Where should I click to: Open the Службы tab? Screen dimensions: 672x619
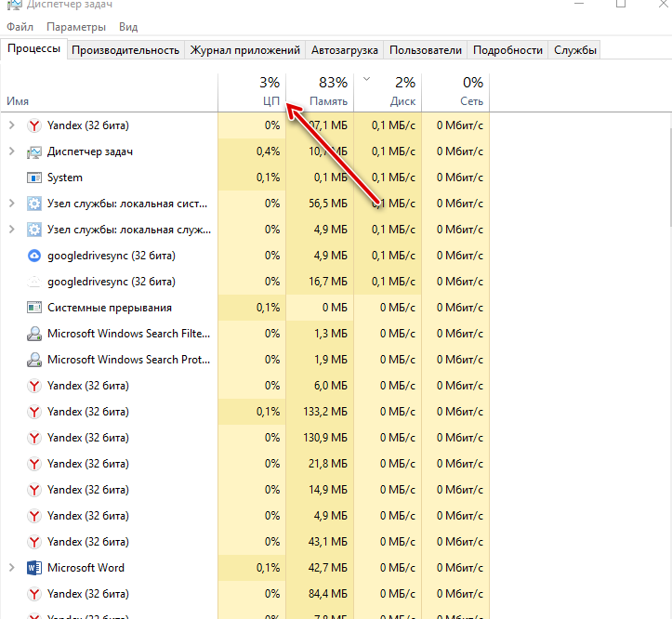[x=575, y=50]
